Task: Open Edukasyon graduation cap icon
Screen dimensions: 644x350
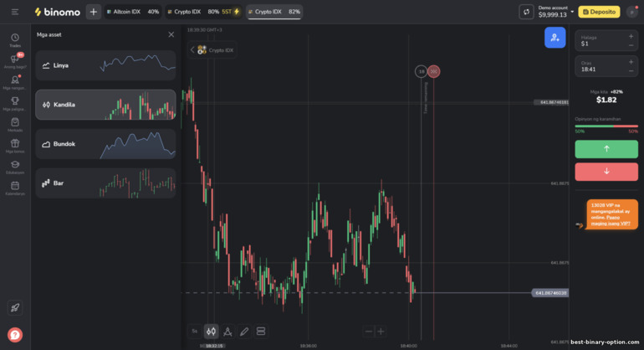Action: 15,167
